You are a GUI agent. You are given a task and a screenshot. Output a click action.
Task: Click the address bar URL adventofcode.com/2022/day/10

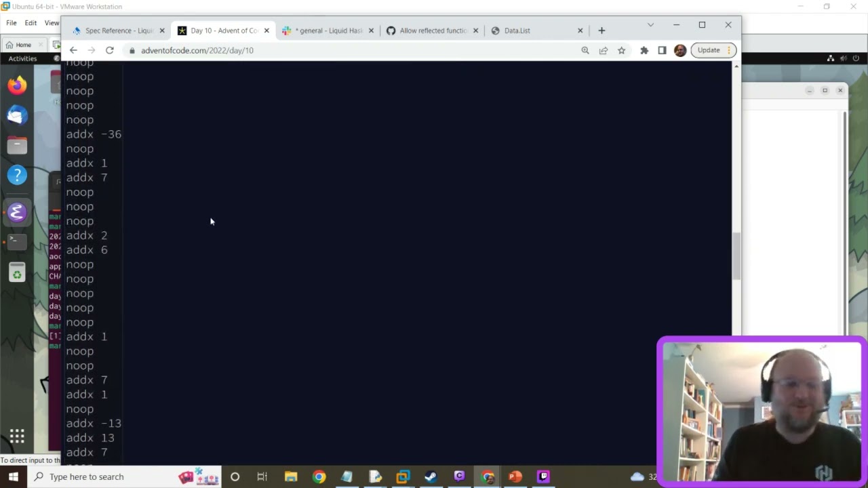(x=197, y=50)
